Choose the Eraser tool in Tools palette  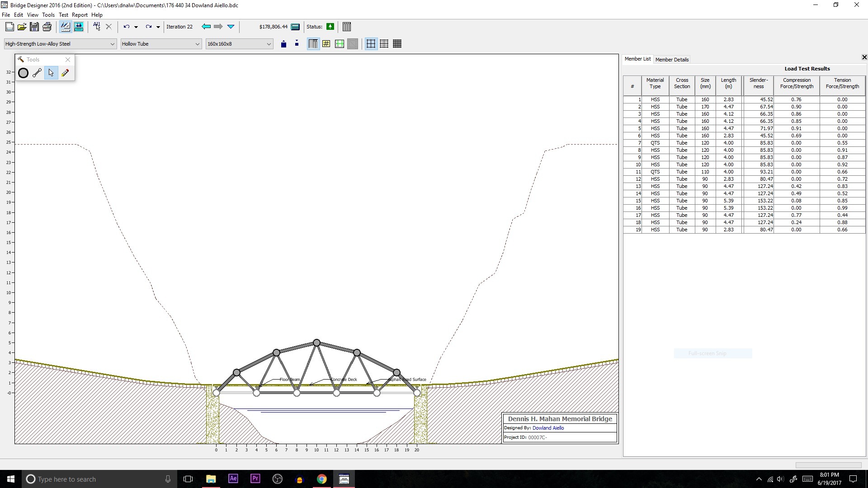pos(65,73)
